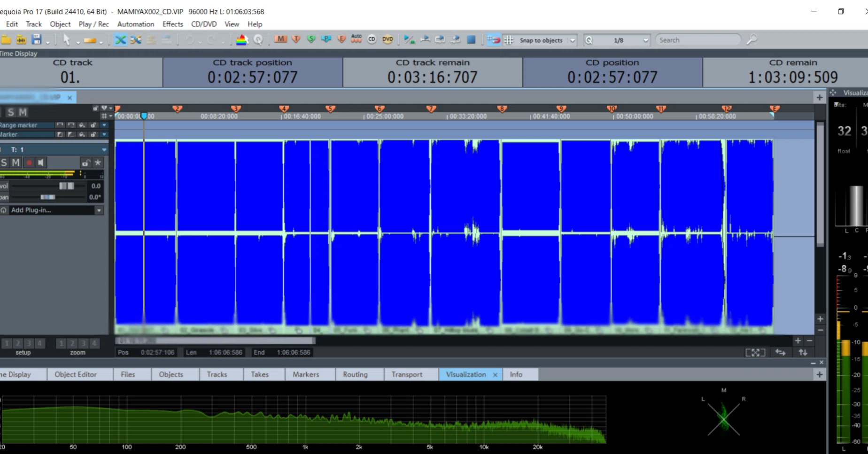The width and height of the screenshot is (868, 454).
Task: Switch to the Objects tab
Action: [x=171, y=374]
